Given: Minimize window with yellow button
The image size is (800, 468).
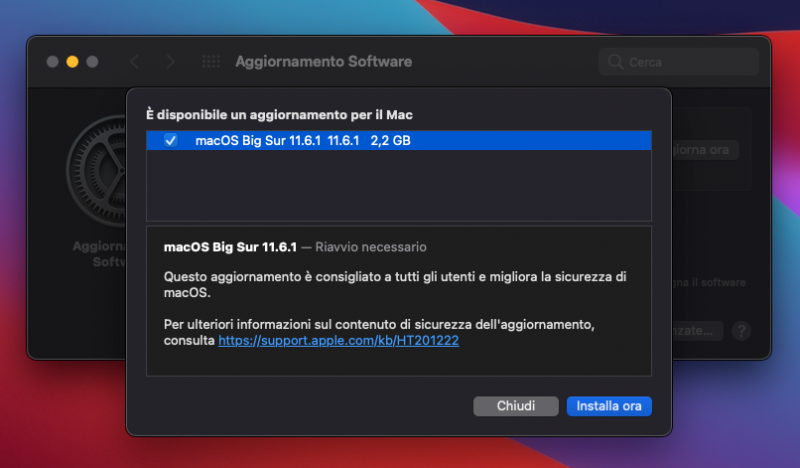Looking at the screenshot, I should pyautogui.click(x=72, y=62).
